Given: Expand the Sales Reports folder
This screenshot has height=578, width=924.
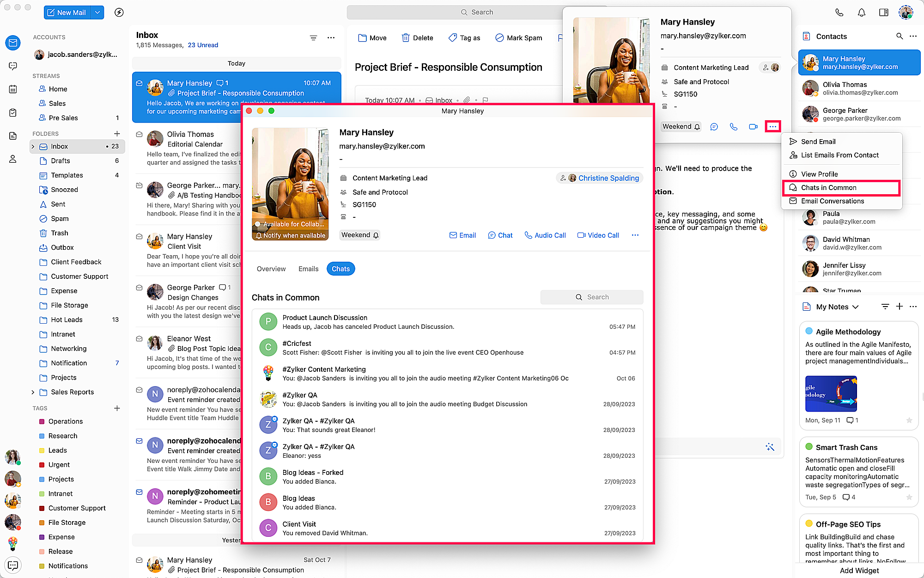Looking at the screenshot, I should click(x=33, y=392).
